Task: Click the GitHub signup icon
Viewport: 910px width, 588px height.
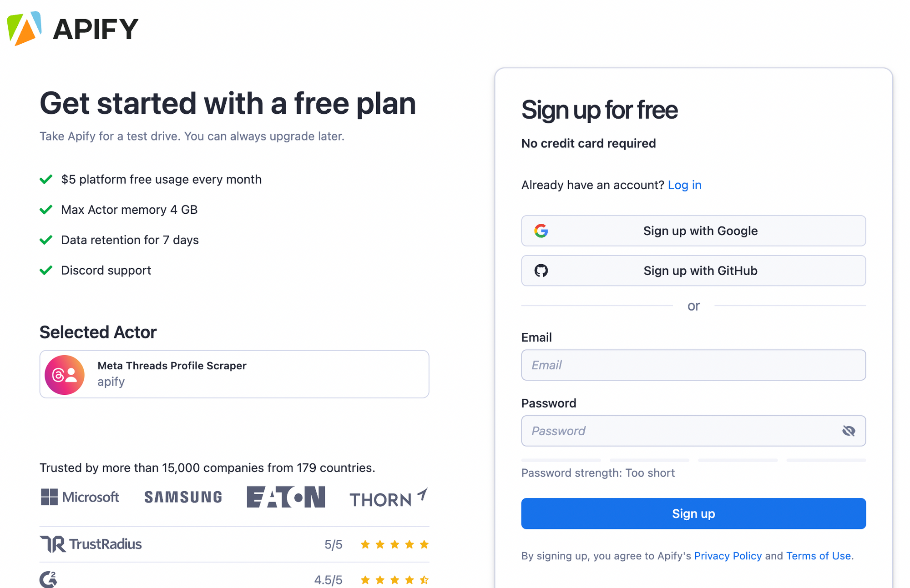Action: tap(541, 271)
